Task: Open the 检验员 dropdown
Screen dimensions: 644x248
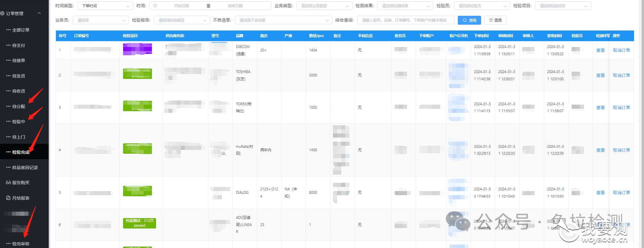Action: [482, 6]
